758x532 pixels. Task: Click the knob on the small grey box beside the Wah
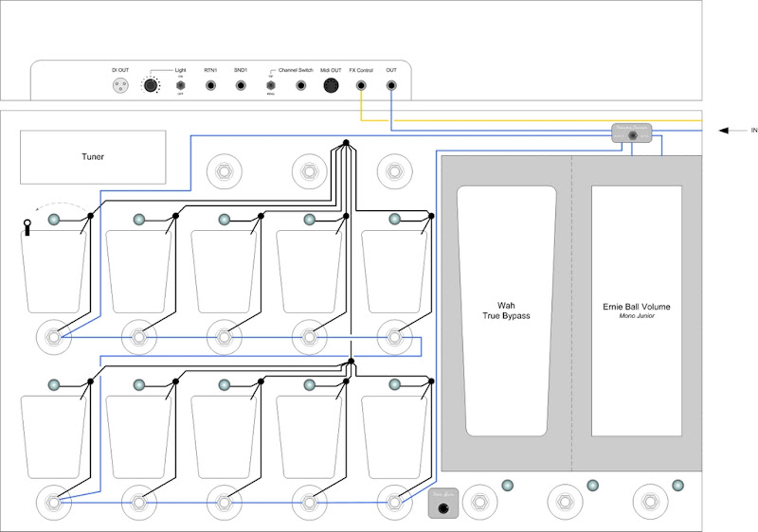[x=442, y=508]
